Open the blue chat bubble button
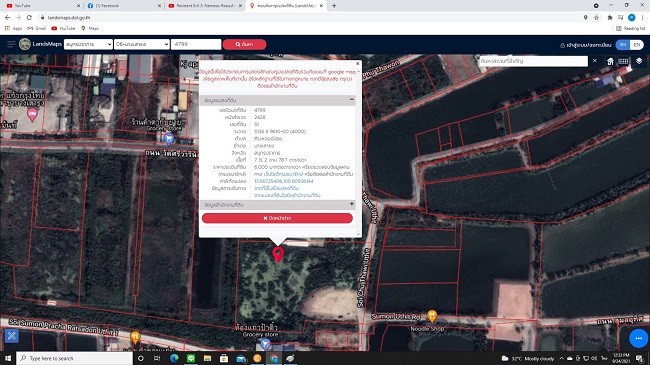The image size is (650, 365). click(638, 338)
